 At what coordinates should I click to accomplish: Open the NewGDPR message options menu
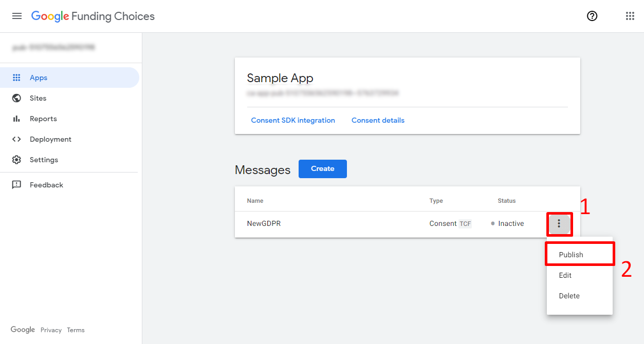559,224
